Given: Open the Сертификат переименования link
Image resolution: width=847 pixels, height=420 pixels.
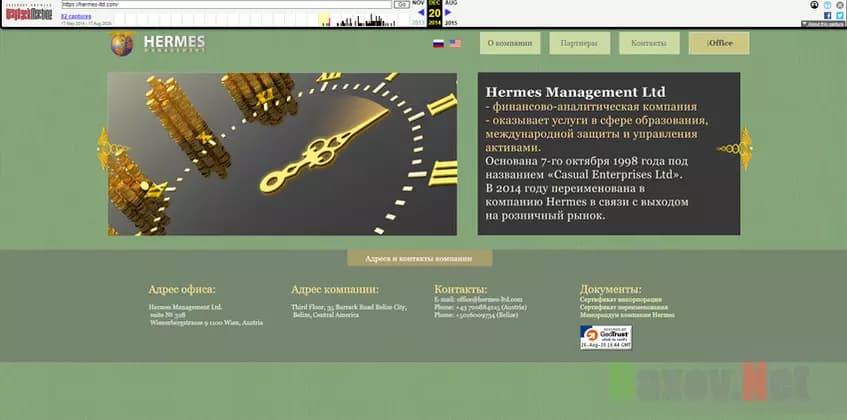Looking at the screenshot, I should (624, 307).
